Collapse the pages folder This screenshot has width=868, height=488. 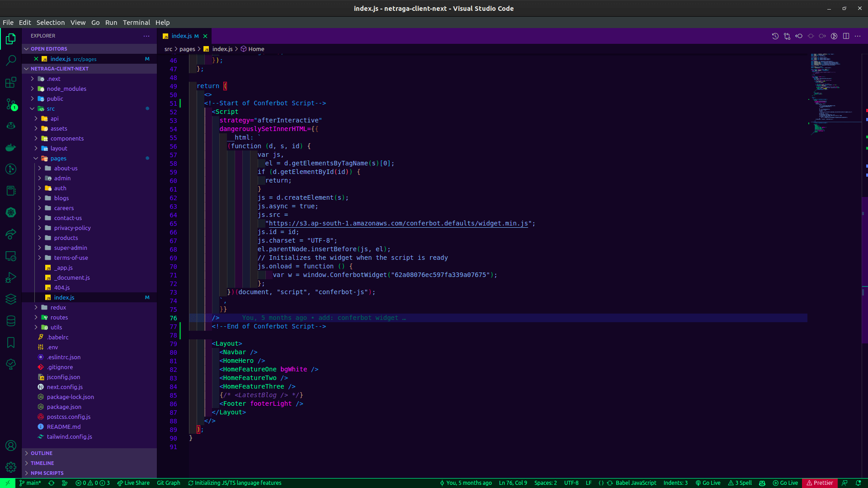click(58, 159)
